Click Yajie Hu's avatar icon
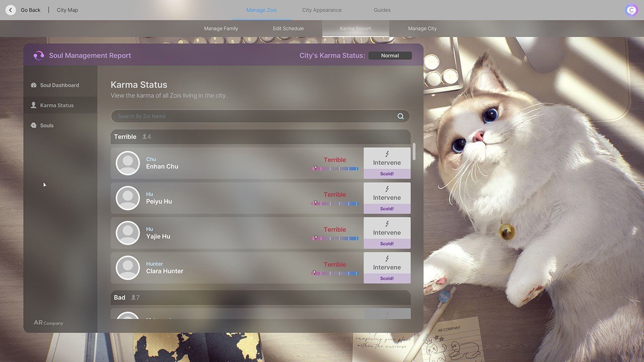Viewport: 644px width, 362px height. [128, 233]
